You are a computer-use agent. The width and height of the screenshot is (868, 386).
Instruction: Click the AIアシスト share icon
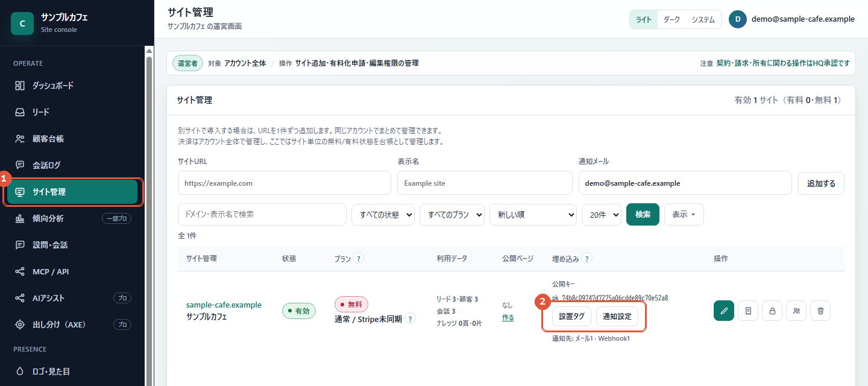pyautogui.click(x=20, y=298)
